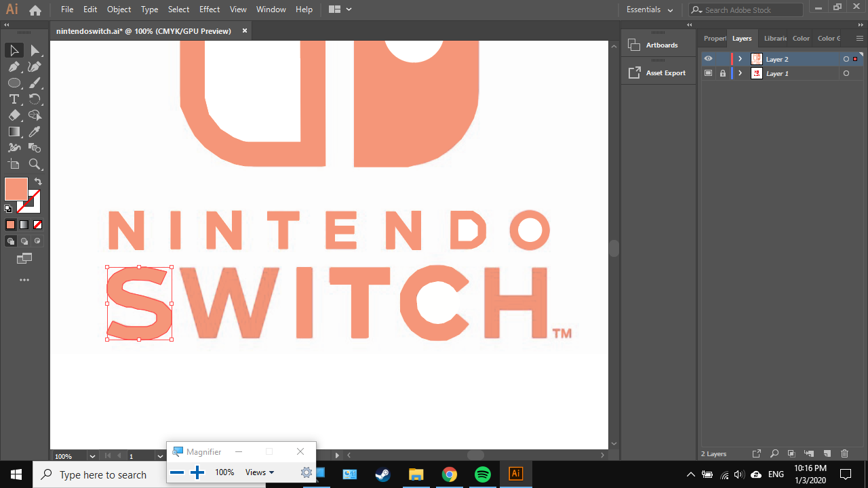Click the Change Screen Mode icon

(24, 258)
